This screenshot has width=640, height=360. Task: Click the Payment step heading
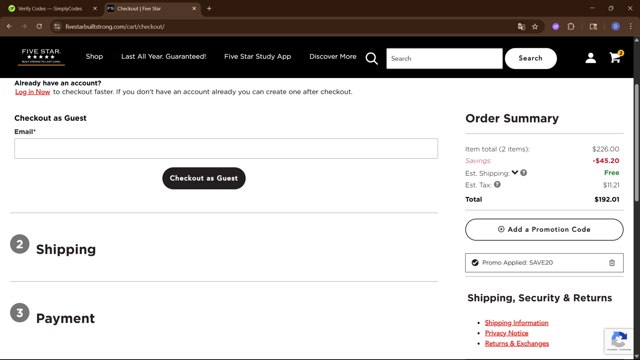65,318
